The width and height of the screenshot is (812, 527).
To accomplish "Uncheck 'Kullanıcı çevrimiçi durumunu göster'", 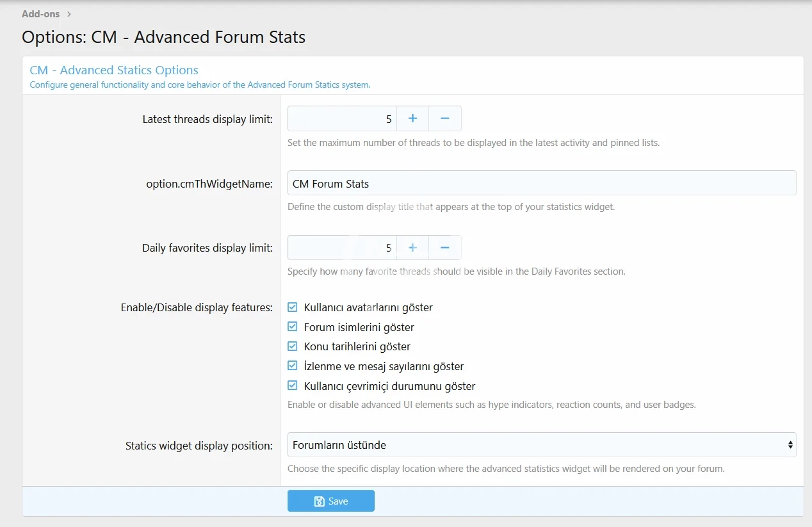I will (293, 386).
